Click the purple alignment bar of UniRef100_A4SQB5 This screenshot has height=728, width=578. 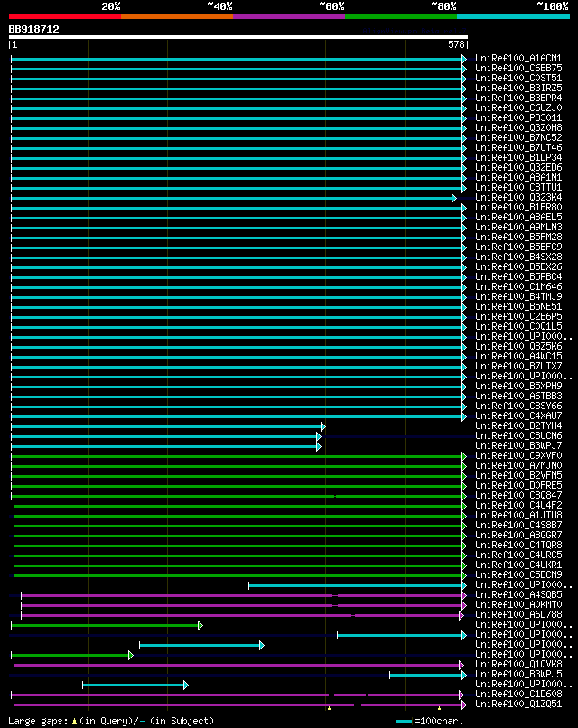pyautogui.click(x=244, y=596)
